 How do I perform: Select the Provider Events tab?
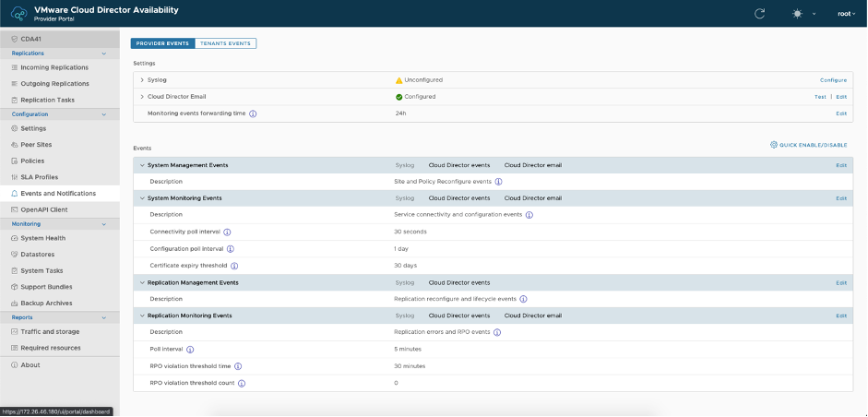pyautogui.click(x=161, y=43)
